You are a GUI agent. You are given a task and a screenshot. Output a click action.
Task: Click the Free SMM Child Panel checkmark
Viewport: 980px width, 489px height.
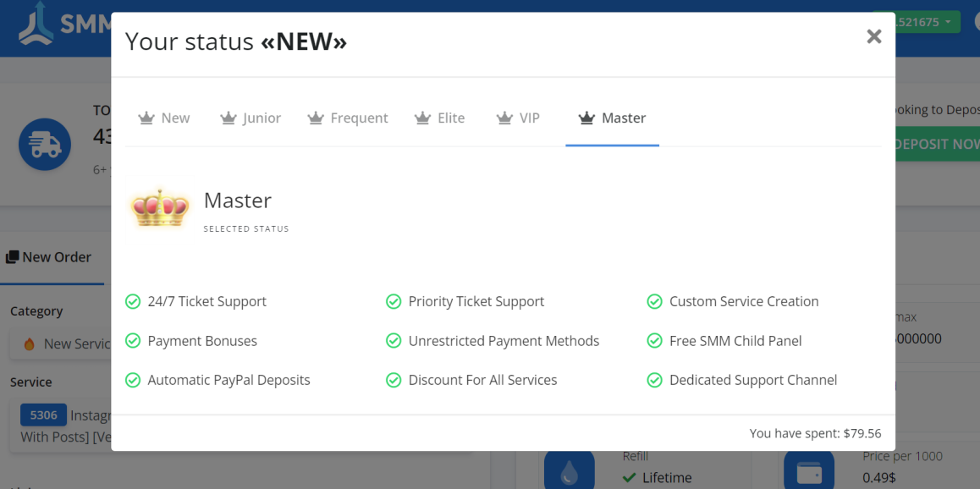(x=654, y=341)
